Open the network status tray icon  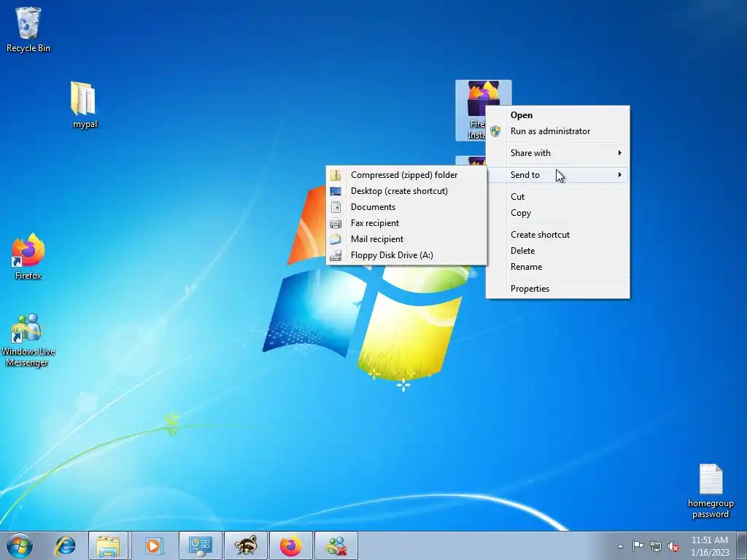point(656,546)
